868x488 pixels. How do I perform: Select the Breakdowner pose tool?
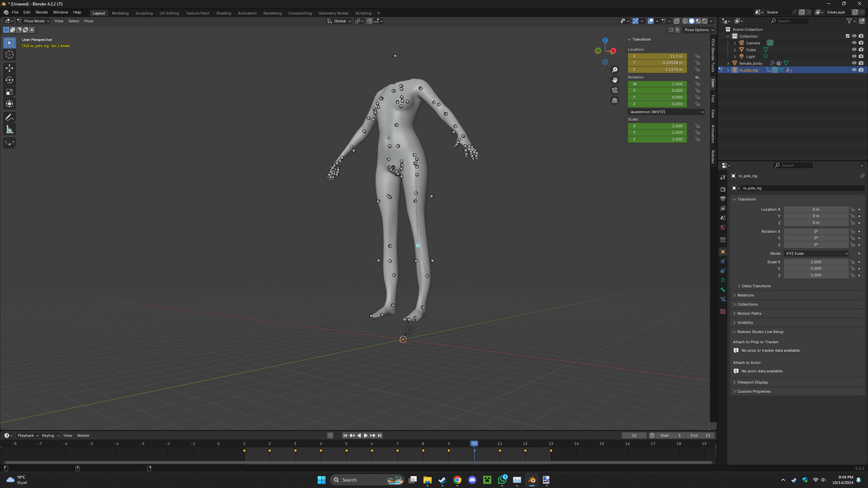point(9,143)
